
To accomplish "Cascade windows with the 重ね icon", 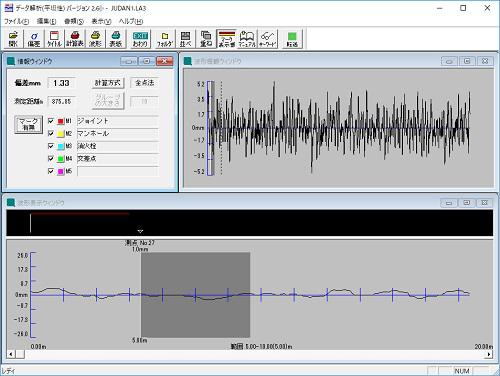I will [x=206, y=39].
